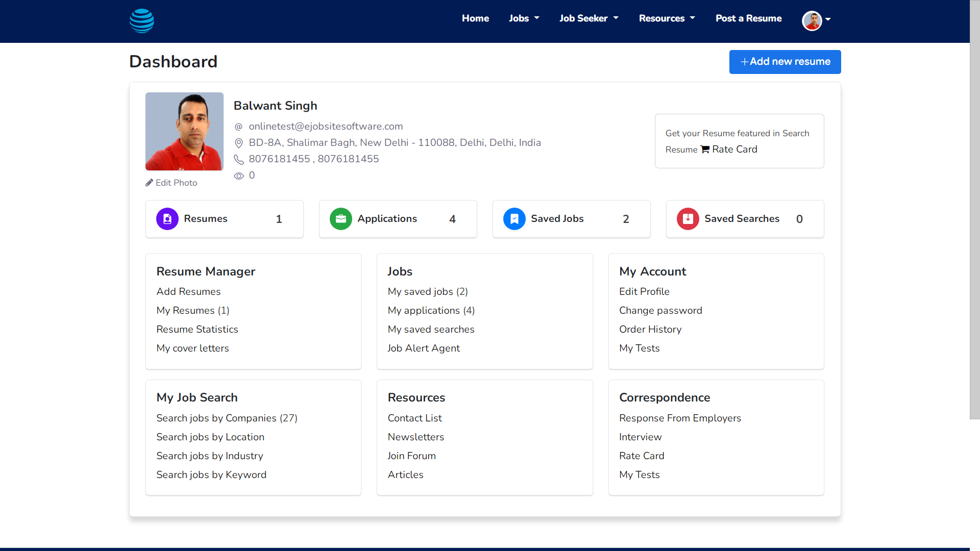Click the email onlinetest@ejobsitesoftware.com
Screen dimensions: 980x551
tap(326, 127)
